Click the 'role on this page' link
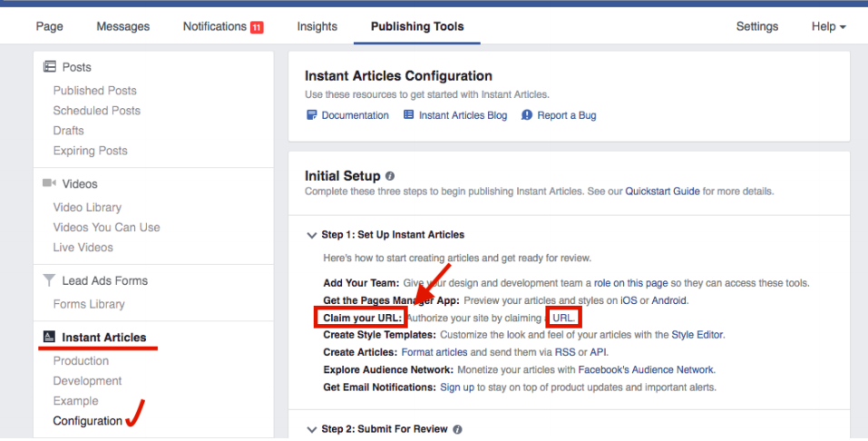 pyautogui.click(x=631, y=283)
